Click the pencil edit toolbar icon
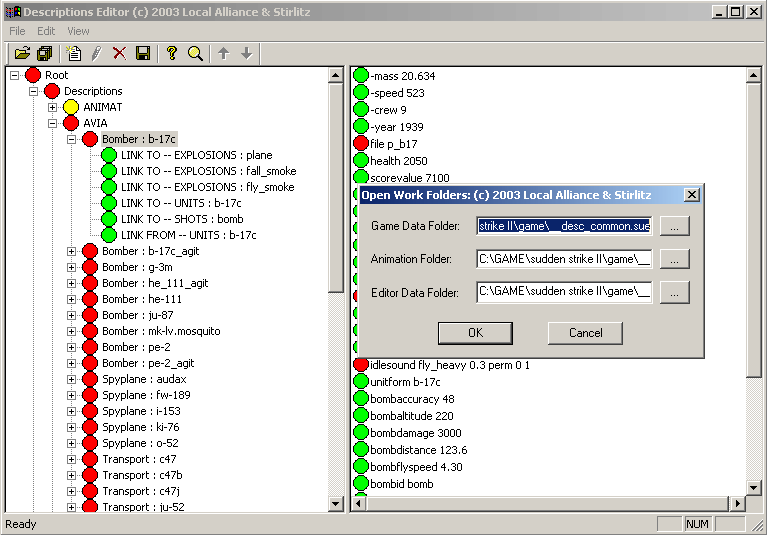This screenshot has height=535, width=767. pos(96,53)
